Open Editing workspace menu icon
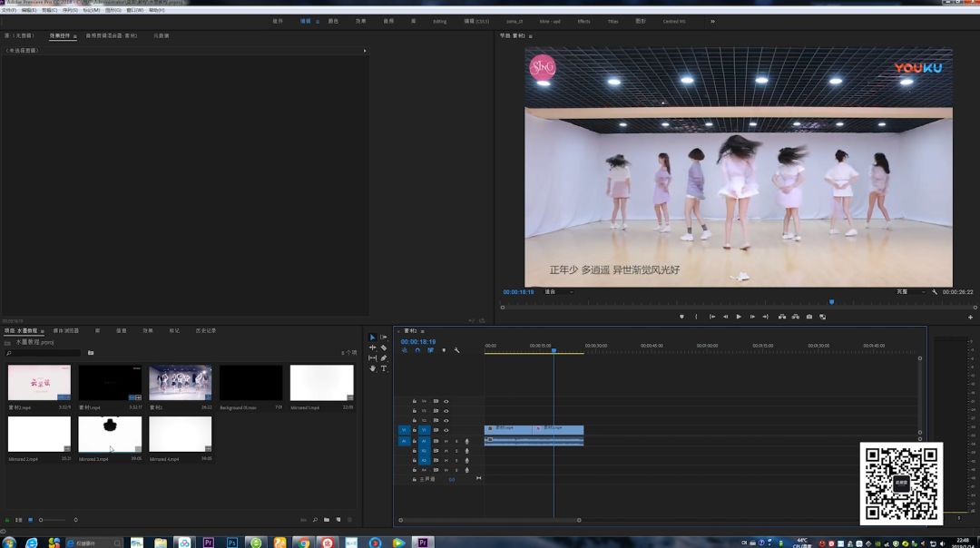The width and height of the screenshot is (980, 548). (x=318, y=21)
